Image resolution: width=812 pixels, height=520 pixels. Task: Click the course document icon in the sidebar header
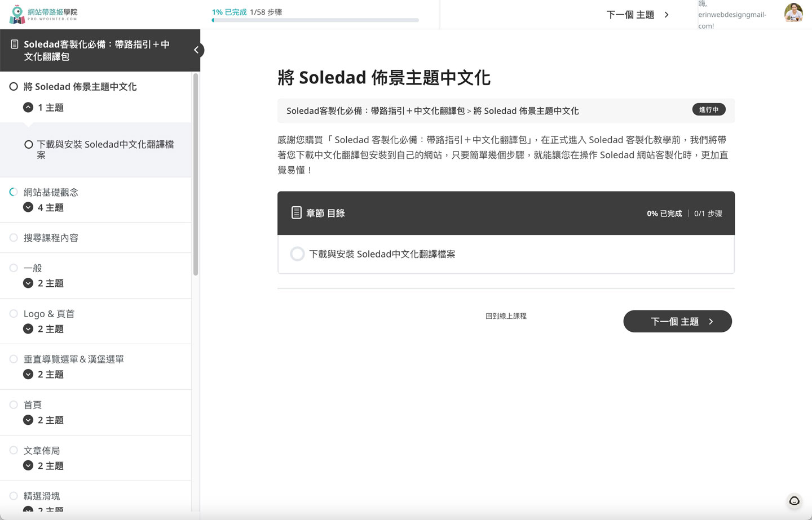[15, 44]
